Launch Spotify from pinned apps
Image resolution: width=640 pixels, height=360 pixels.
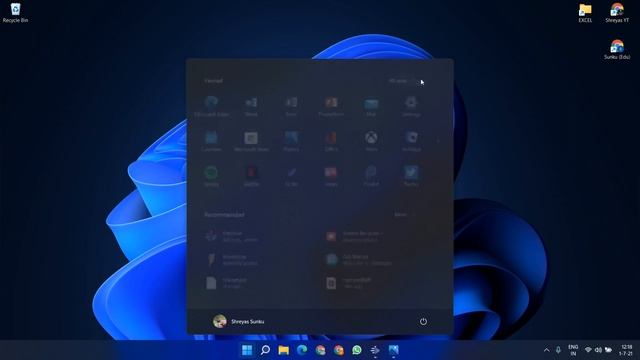pos(211,176)
